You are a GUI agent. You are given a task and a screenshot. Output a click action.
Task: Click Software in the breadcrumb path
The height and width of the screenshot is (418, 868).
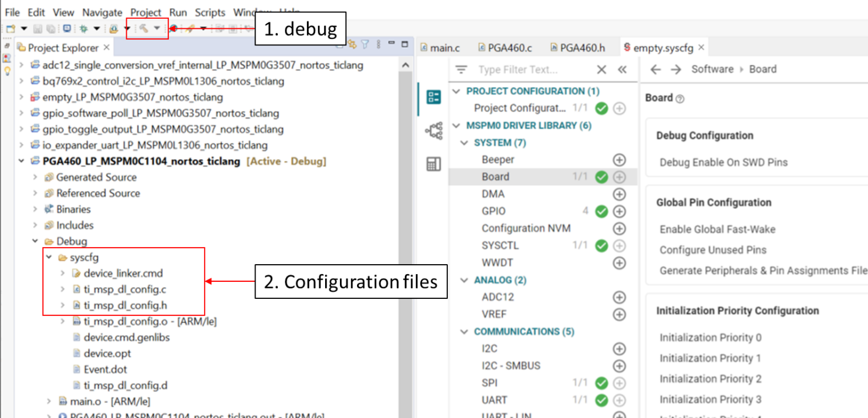coord(712,69)
